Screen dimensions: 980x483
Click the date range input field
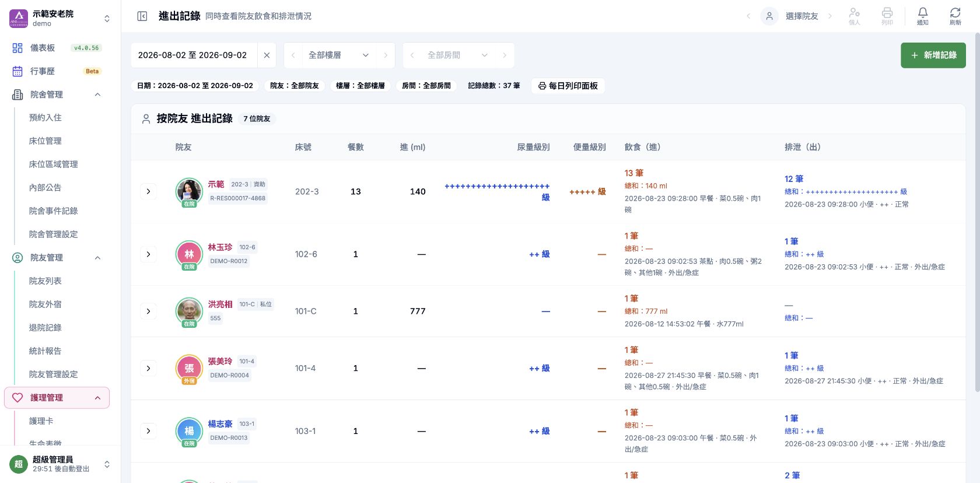pos(192,55)
